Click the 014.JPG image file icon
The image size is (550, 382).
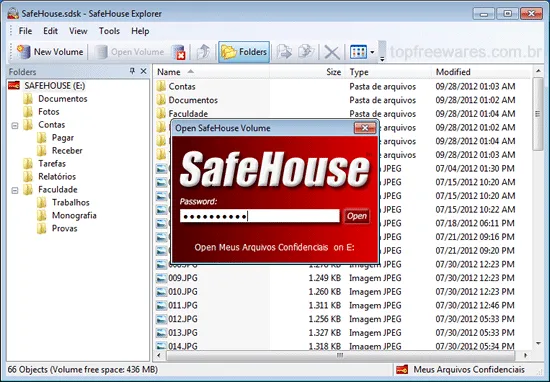(x=161, y=346)
